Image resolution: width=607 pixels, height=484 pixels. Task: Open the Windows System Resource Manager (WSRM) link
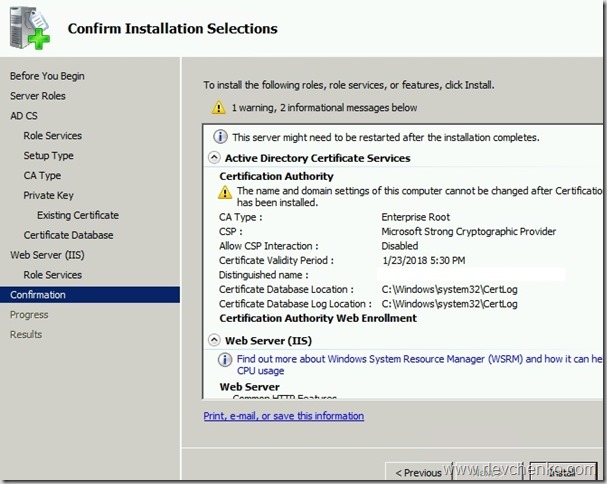(x=419, y=365)
